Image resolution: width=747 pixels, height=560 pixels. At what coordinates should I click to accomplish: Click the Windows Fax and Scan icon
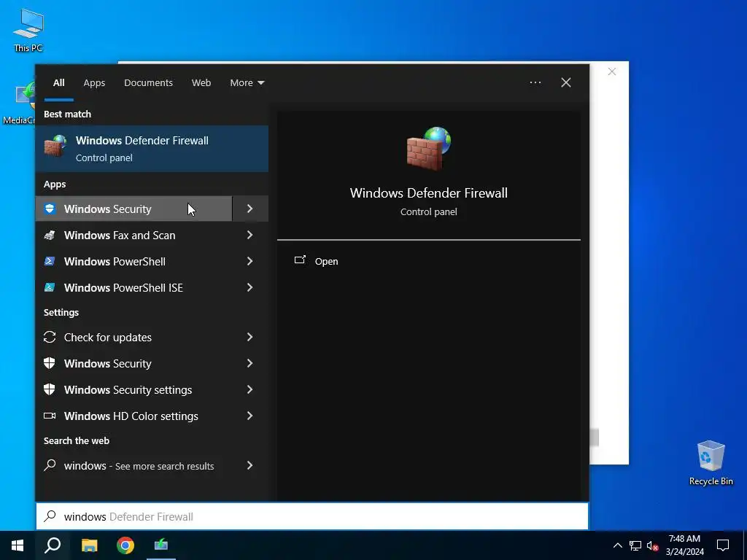[x=50, y=235]
